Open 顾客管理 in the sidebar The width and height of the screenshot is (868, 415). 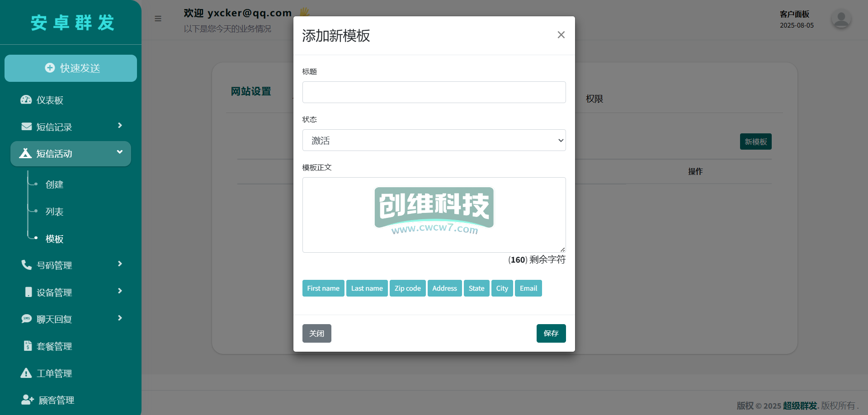tap(57, 400)
